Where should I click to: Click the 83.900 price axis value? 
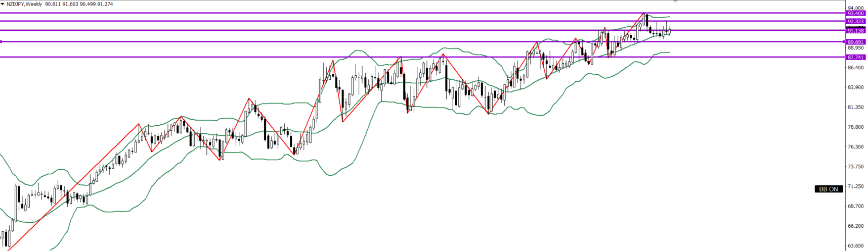855,87
